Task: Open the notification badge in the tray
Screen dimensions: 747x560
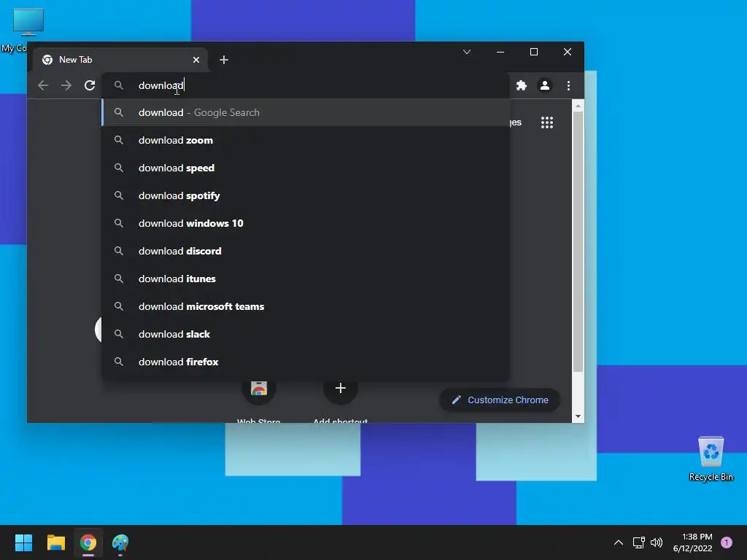Action: tap(727, 542)
